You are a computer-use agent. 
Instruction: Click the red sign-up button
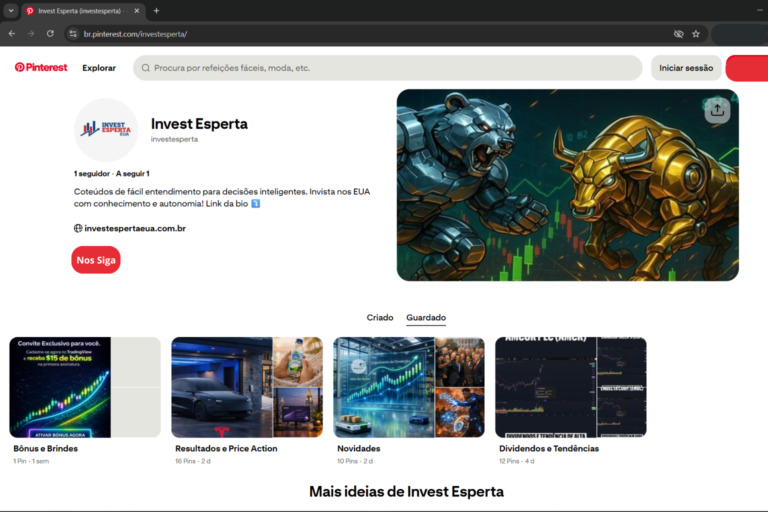click(x=746, y=68)
